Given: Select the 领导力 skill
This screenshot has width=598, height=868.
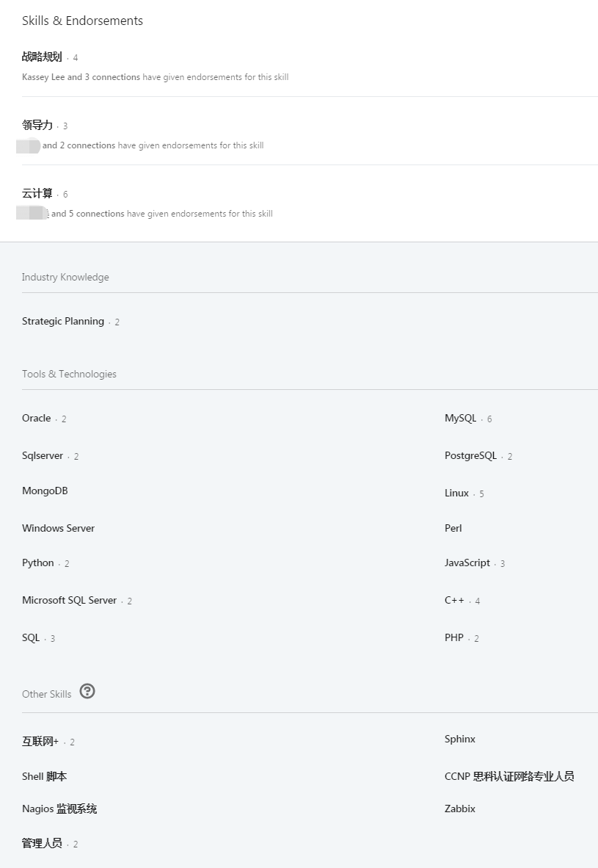Looking at the screenshot, I should [x=37, y=125].
